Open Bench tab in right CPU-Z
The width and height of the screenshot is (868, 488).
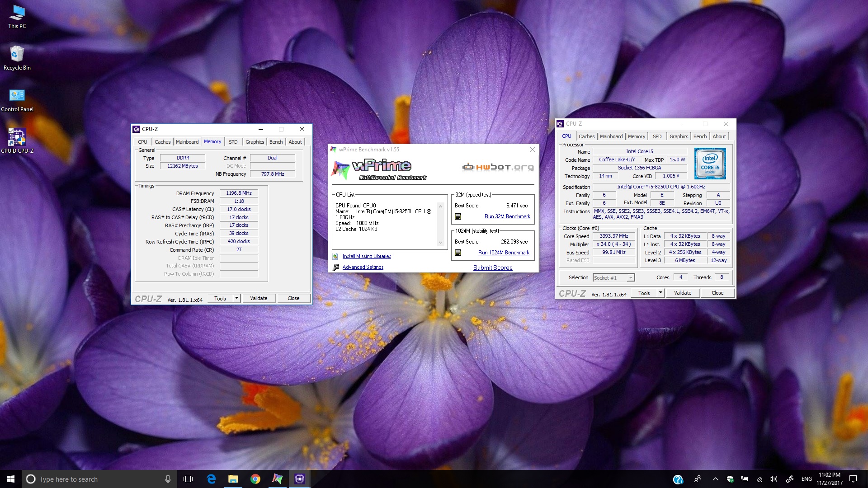[700, 136]
